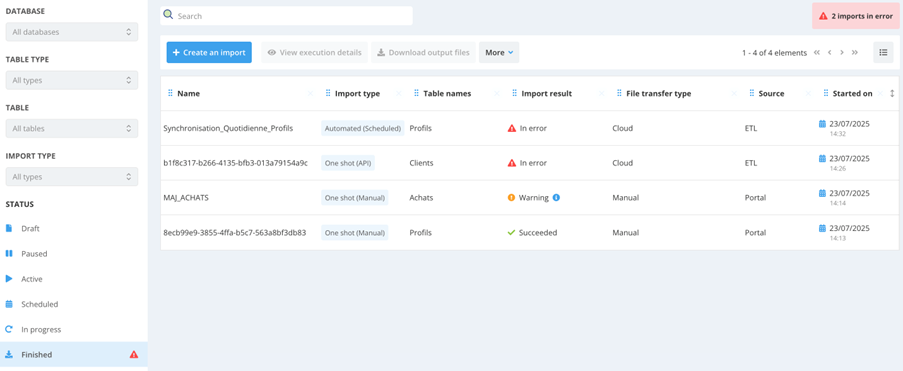Filter by Draft status

tap(74, 228)
